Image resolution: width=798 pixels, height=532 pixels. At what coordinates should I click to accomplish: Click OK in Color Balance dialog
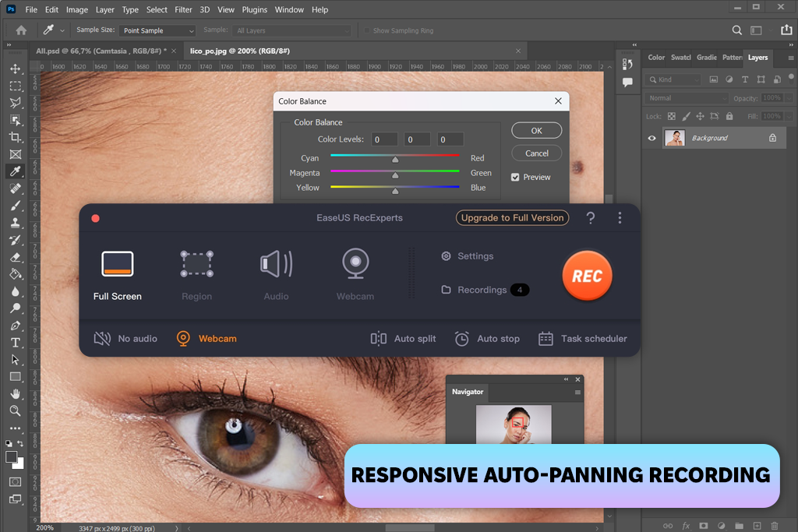(x=536, y=131)
